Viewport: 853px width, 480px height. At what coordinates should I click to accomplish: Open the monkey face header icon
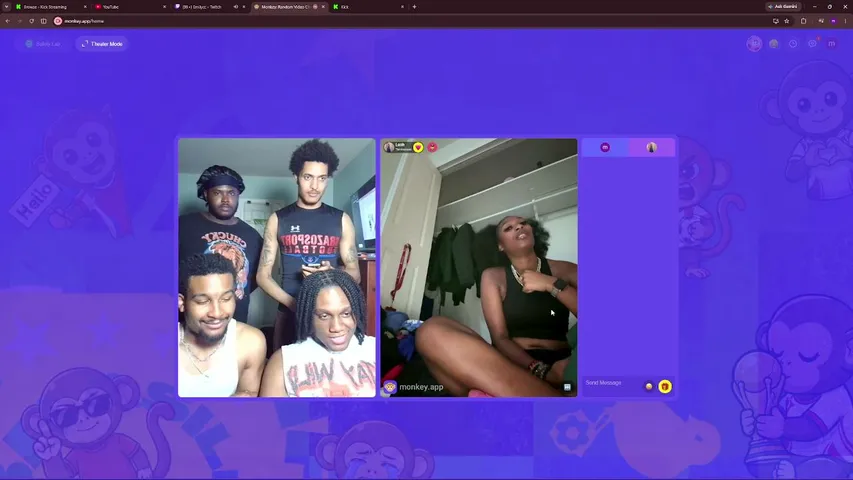(754, 44)
